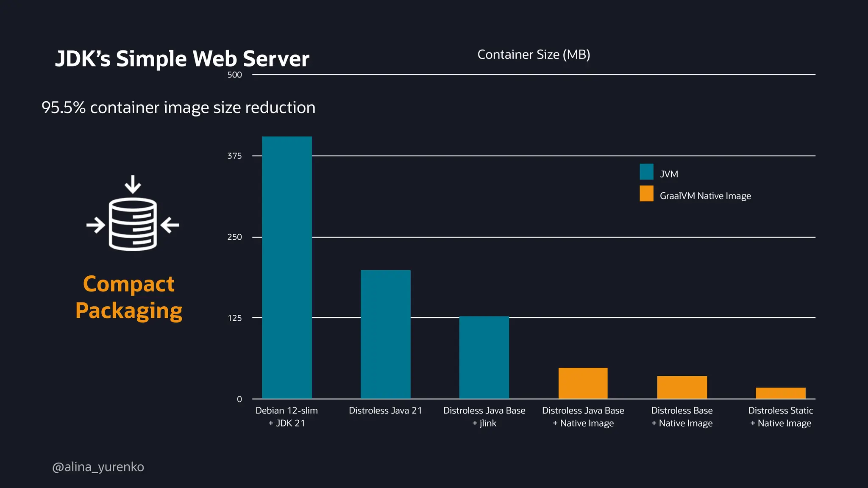The width and height of the screenshot is (868, 488).
Task: Click the left-pointing arrow beside the database
Action: click(170, 225)
